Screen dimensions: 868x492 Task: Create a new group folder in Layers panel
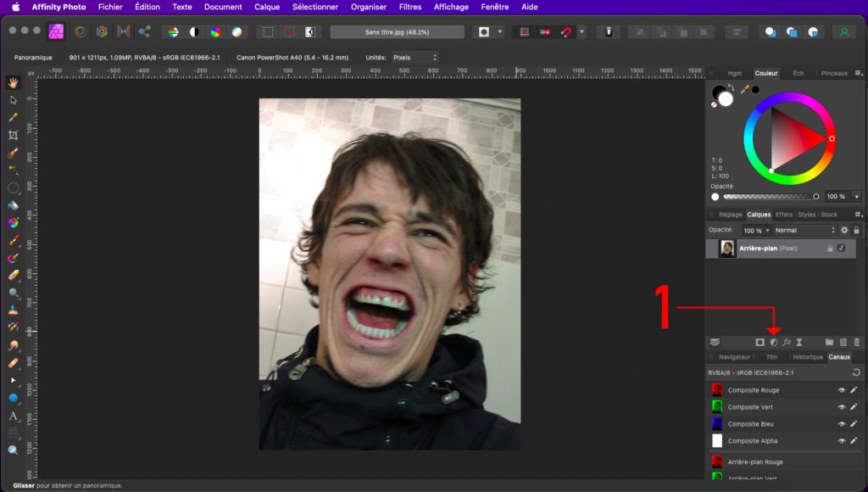tap(829, 343)
